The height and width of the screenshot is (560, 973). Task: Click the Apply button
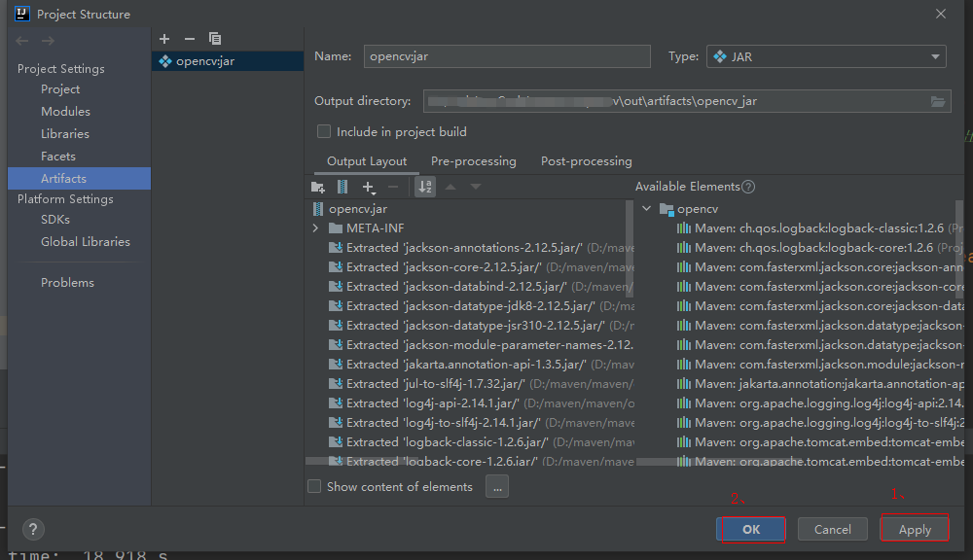[915, 529]
